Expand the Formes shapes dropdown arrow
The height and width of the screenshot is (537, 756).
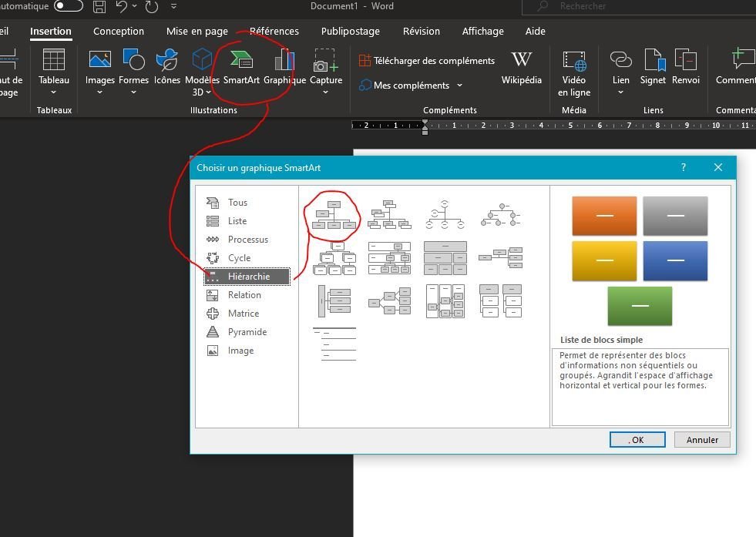pyautogui.click(x=133, y=92)
